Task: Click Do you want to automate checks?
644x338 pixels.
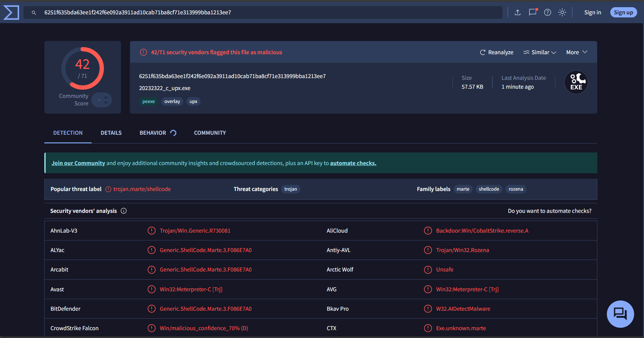Action: coord(550,211)
